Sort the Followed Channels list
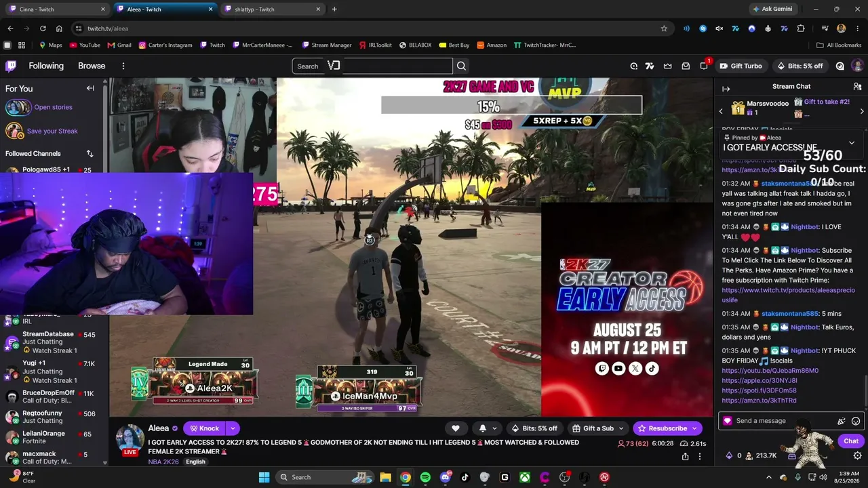The width and height of the screenshot is (868, 488). point(90,154)
